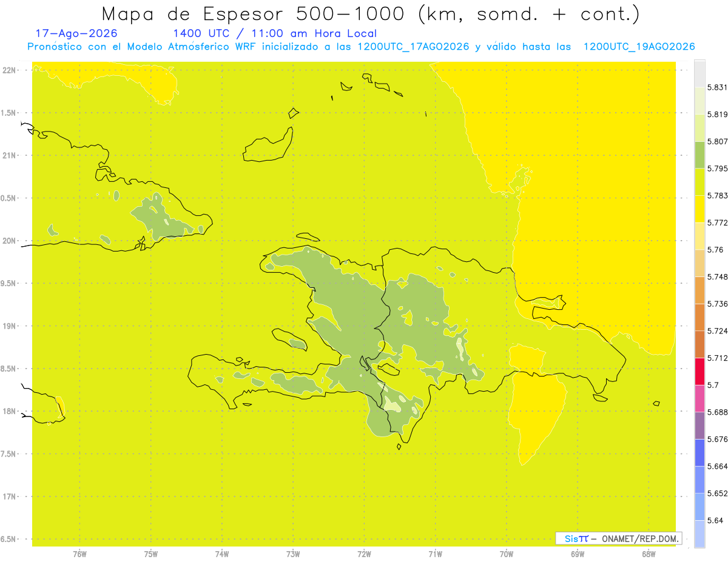Click the 68W longitude axis label
728x562 pixels.
pos(649,554)
